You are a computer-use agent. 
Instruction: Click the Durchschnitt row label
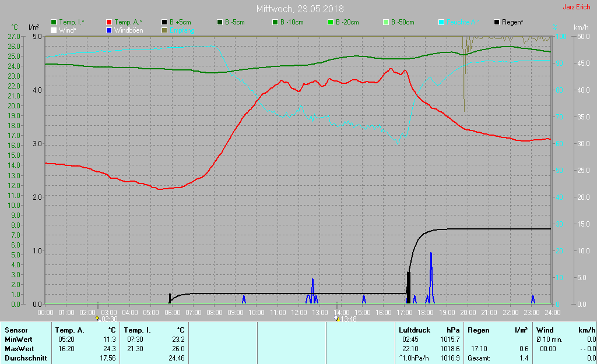(26, 358)
